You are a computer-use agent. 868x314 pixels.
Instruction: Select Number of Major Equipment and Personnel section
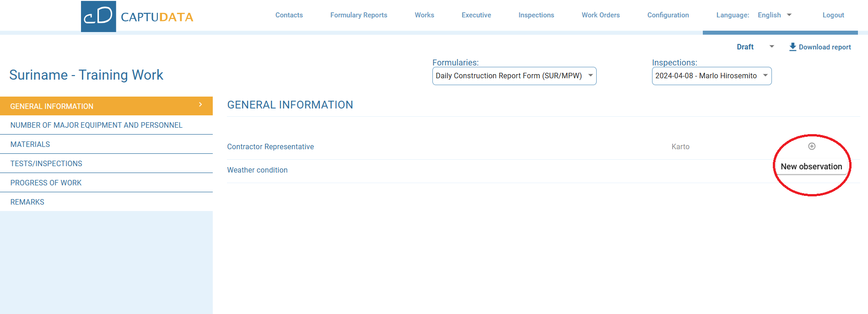point(96,125)
